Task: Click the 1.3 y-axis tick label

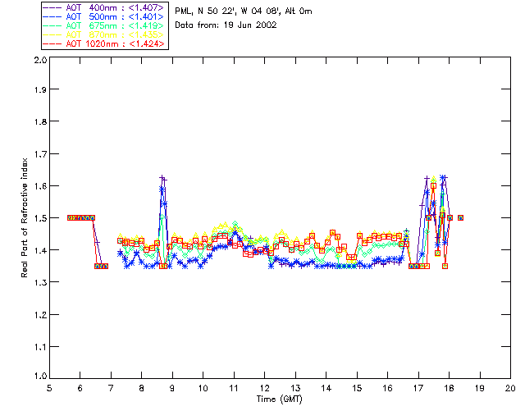Action: point(40,283)
